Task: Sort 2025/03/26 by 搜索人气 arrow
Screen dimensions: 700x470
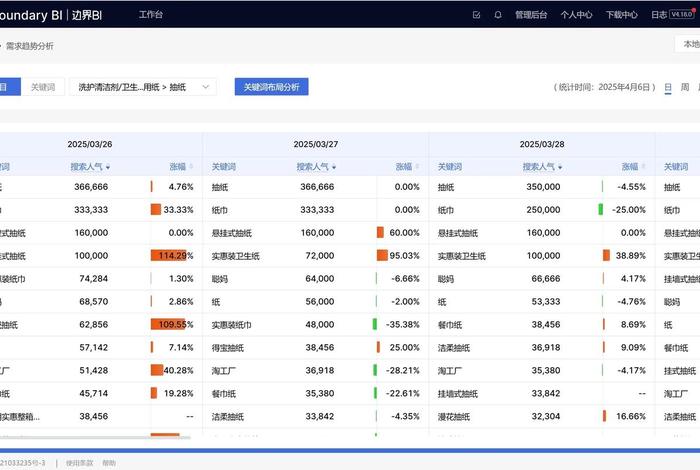Action: pyautogui.click(x=108, y=167)
